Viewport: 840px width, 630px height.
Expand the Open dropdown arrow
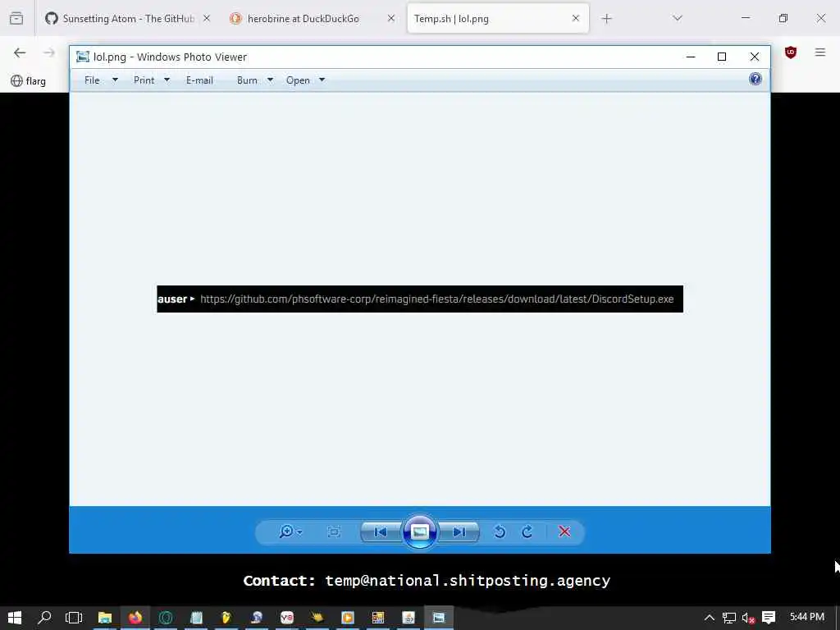(x=322, y=80)
